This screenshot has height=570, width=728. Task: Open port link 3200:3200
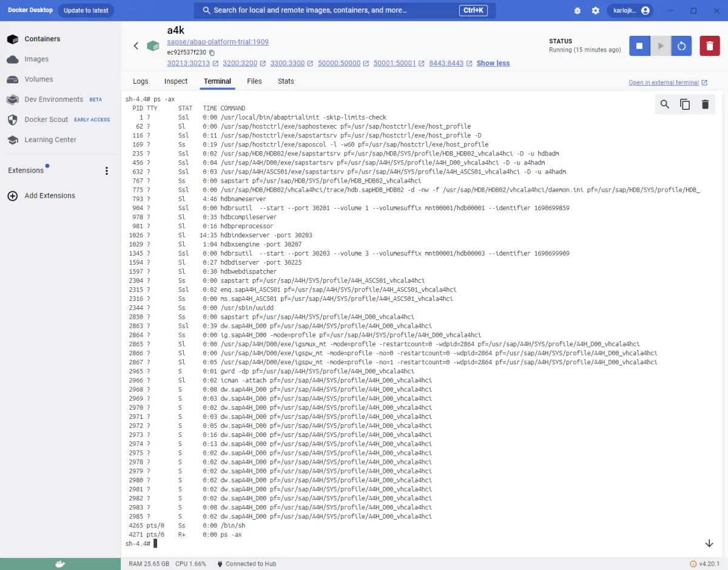click(x=240, y=63)
